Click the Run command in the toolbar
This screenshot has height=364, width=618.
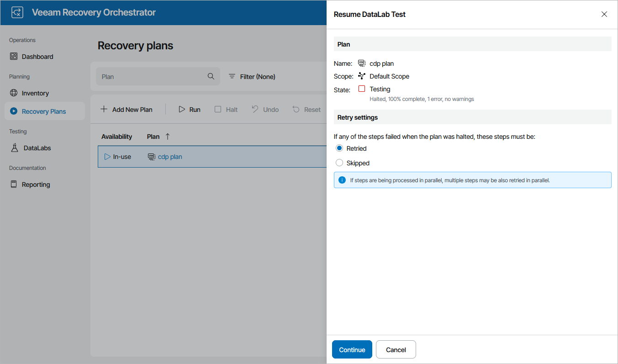pos(189,109)
